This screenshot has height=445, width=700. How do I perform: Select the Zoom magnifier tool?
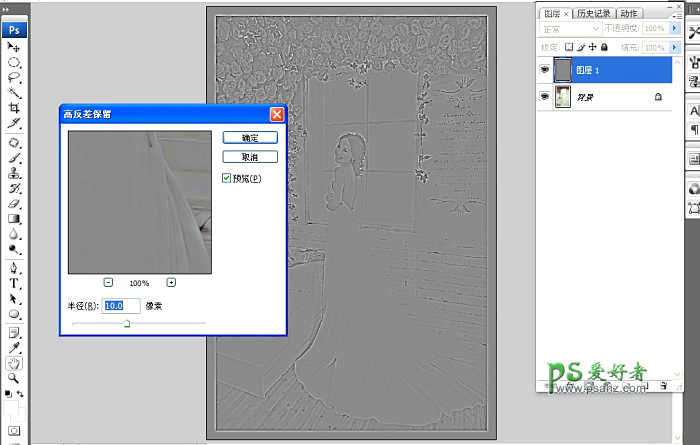point(15,378)
